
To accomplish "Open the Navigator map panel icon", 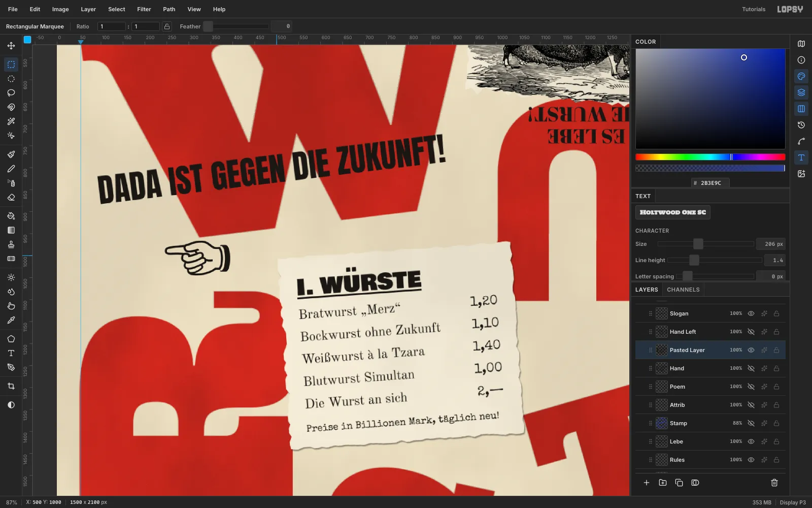I will [x=801, y=44].
